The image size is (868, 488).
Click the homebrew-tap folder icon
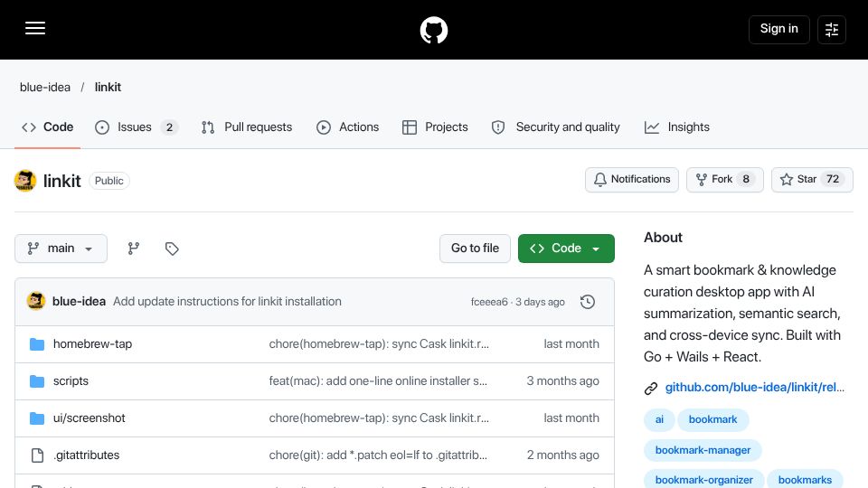point(37,344)
